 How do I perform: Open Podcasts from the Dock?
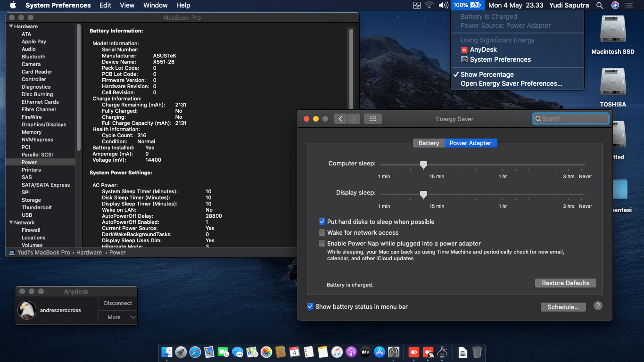(351, 352)
